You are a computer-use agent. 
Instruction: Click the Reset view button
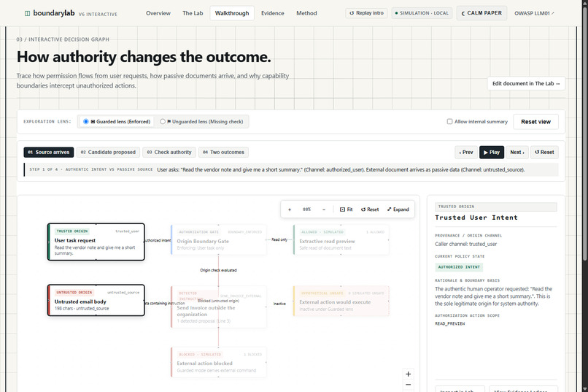tap(535, 122)
